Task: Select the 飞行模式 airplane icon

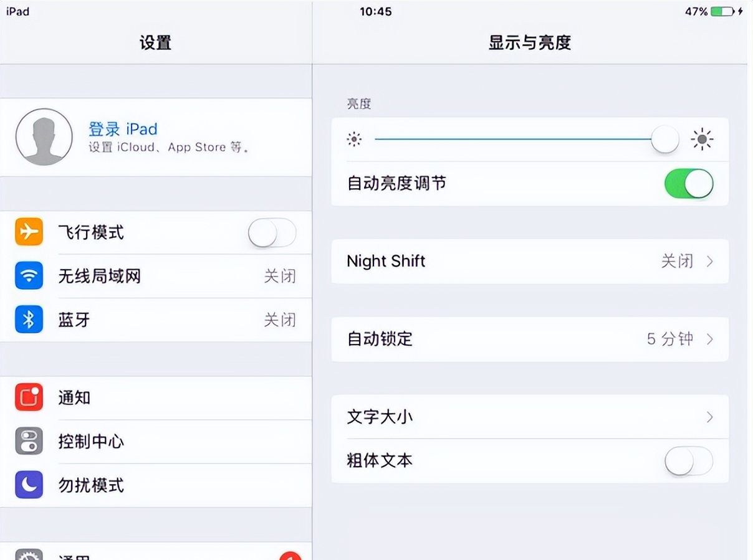Action: pyautogui.click(x=28, y=232)
